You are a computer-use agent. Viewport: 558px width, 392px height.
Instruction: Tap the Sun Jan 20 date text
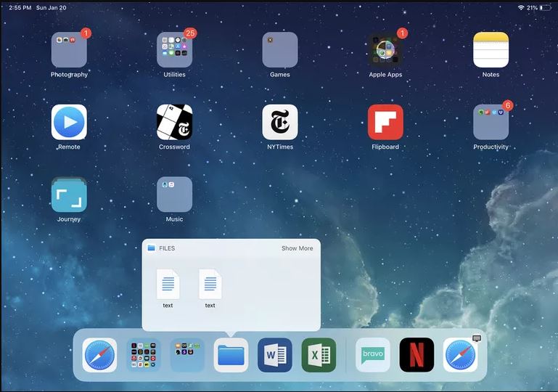point(52,7)
